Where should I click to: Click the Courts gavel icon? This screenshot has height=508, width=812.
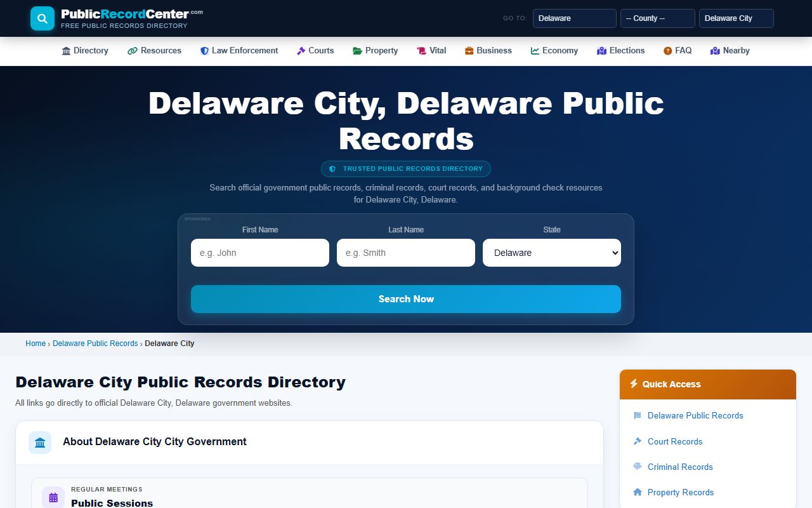(x=301, y=51)
